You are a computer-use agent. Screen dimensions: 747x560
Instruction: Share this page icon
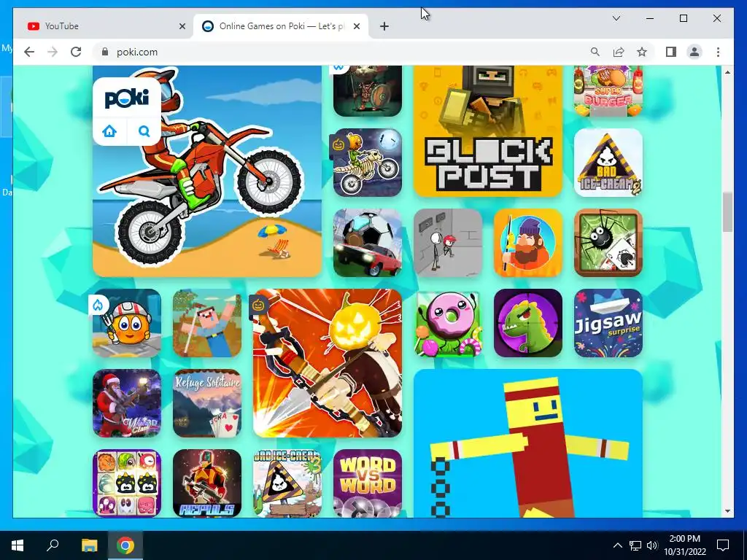619,52
